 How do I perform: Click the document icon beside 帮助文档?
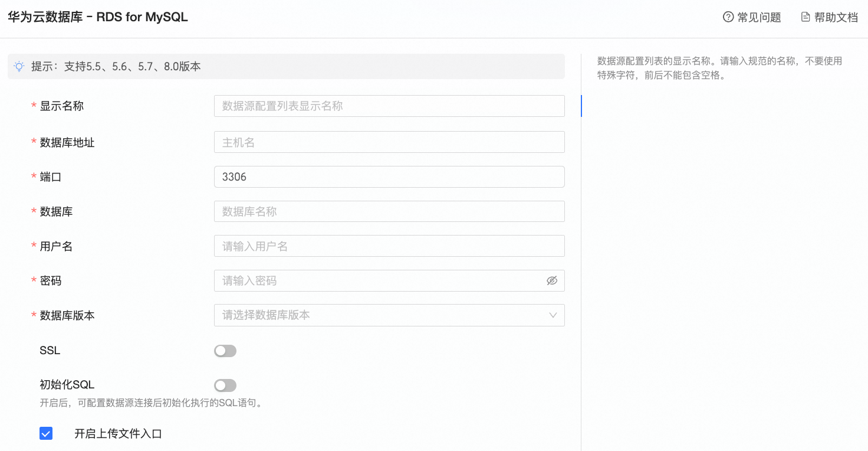[805, 17]
